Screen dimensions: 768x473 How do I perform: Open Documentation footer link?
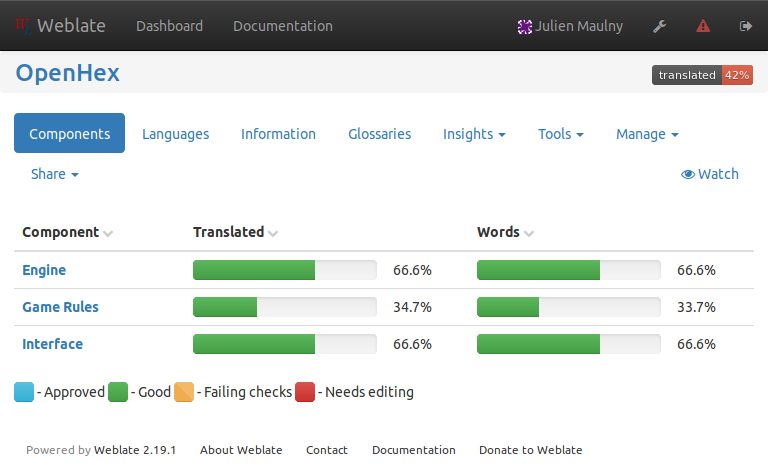click(x=414, y=450)
